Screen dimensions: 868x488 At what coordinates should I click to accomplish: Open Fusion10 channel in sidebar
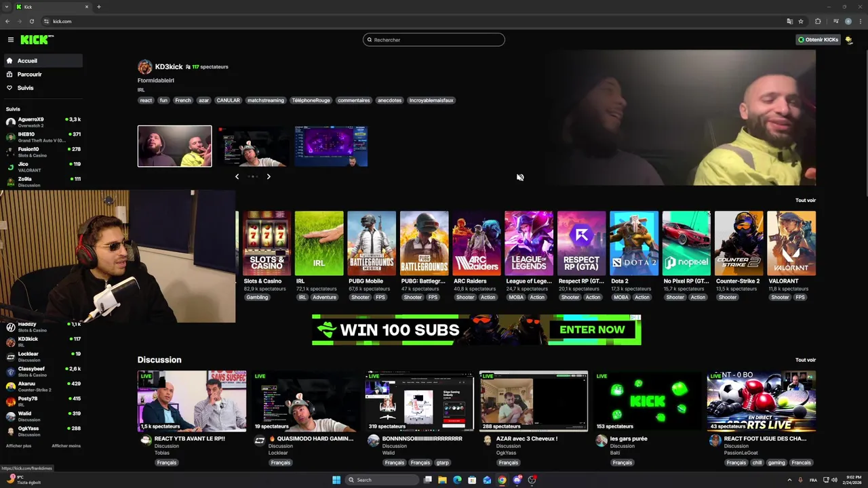click(x=42, y=152)
